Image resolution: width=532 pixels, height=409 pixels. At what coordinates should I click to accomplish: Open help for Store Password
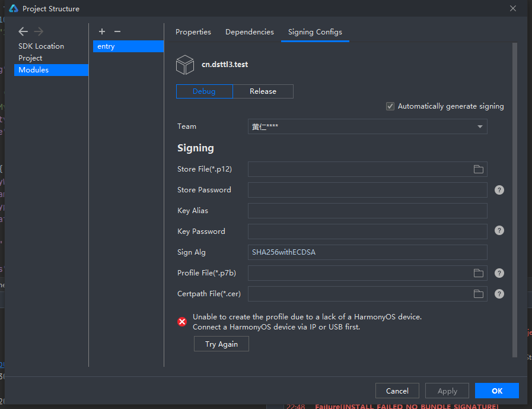pyautogui.click(x=499, y=190)
